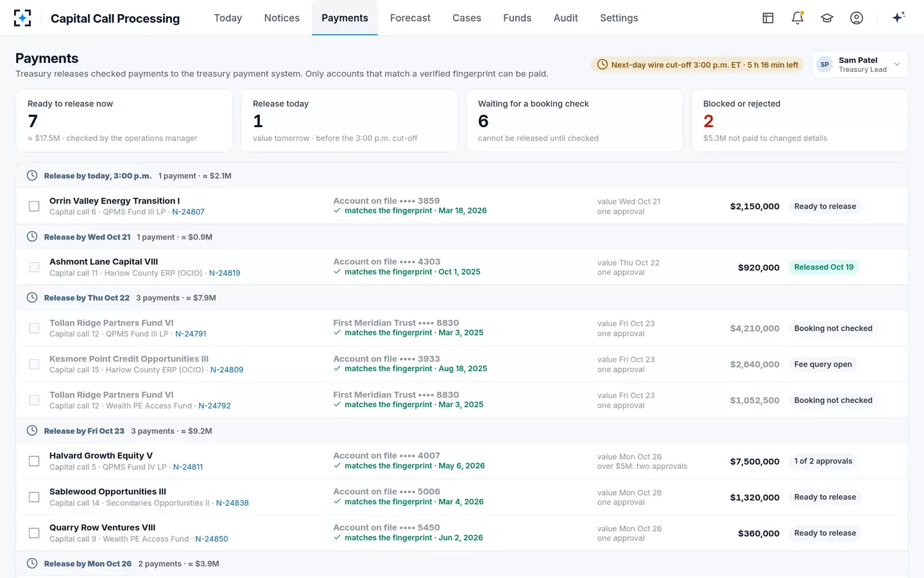The image size is (924, 578).
Task: Tick the Orrin Valley Energy Transition I checkbox
Action: click(34, 206)
